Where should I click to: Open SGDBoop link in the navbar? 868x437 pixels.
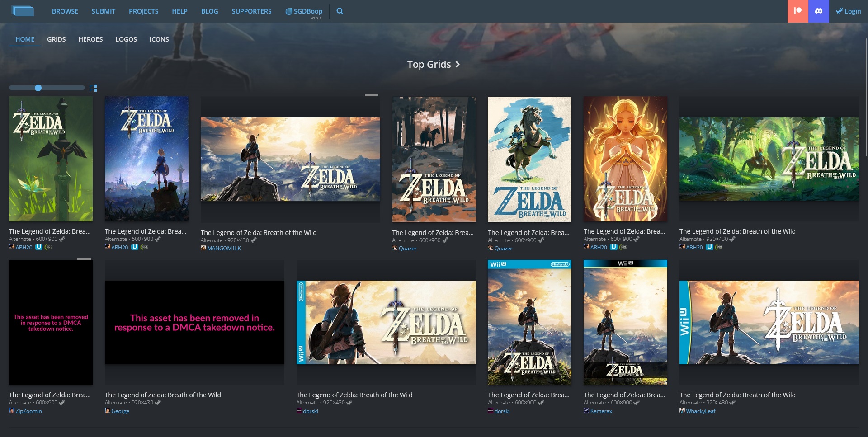304,11
